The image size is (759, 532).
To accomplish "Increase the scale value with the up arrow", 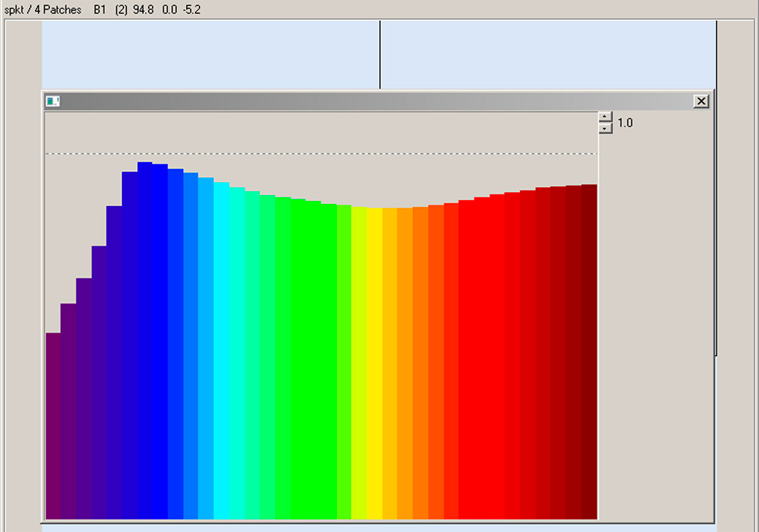I will tap(605, 117).
